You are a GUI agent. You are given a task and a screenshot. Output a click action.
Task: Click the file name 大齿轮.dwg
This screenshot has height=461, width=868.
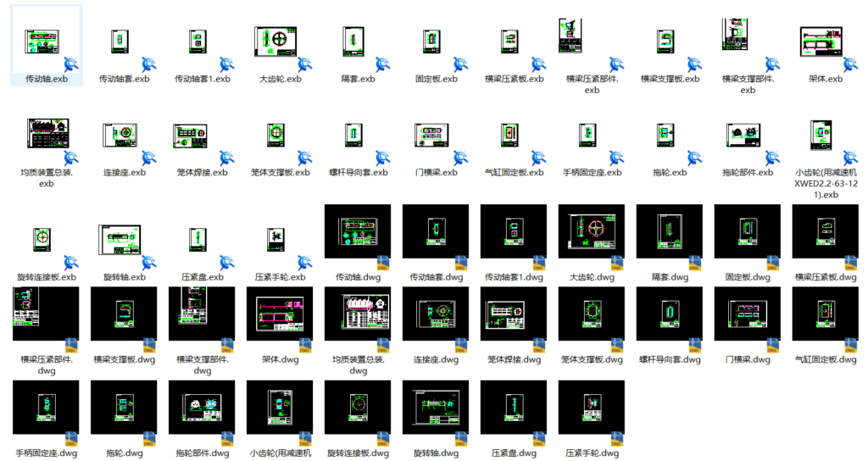[x=592, y=277]
